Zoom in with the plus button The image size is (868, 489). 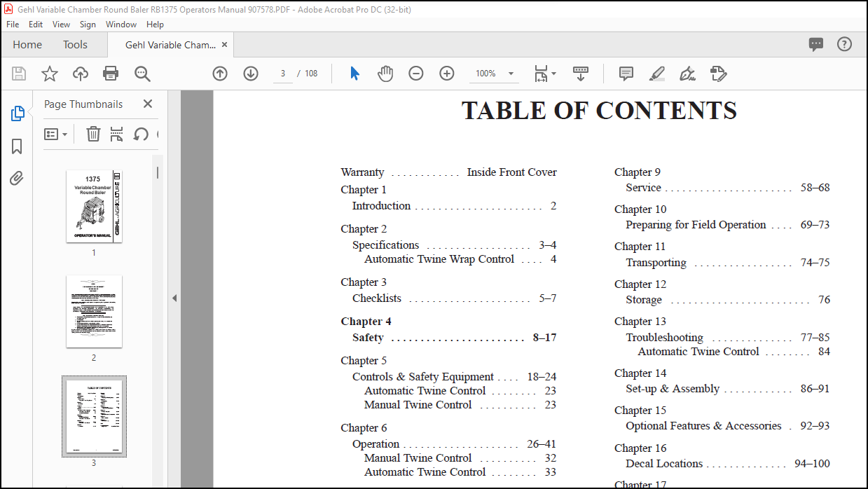click(x=447, y=74)
